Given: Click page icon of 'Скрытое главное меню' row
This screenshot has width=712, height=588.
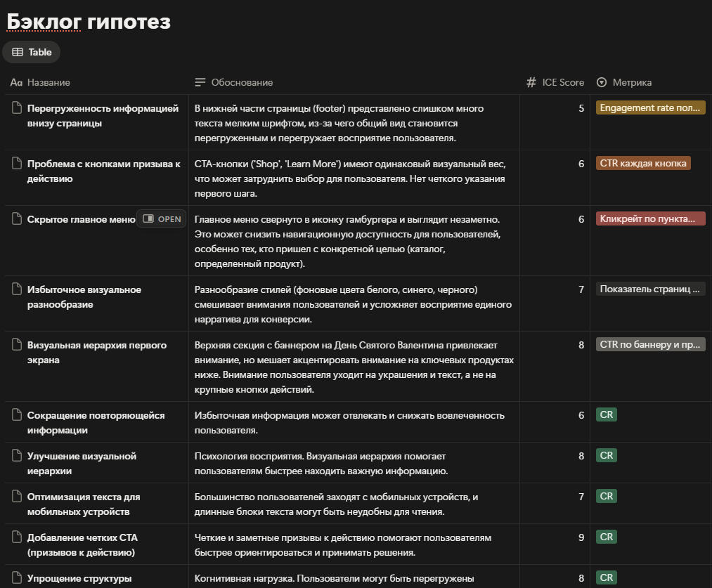Looking at the screenshot, I should click(x=17, y=219).
